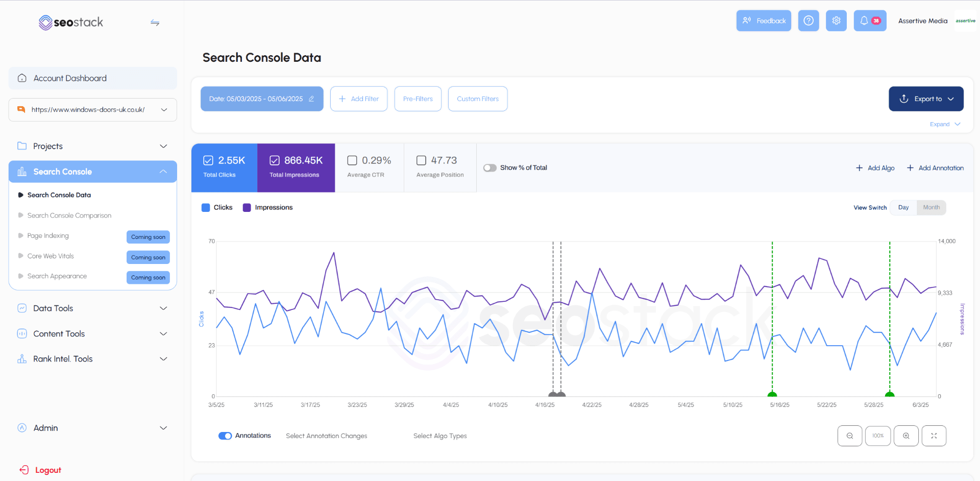
Task: Open settings via the gear icon
Action: [836, 20]
